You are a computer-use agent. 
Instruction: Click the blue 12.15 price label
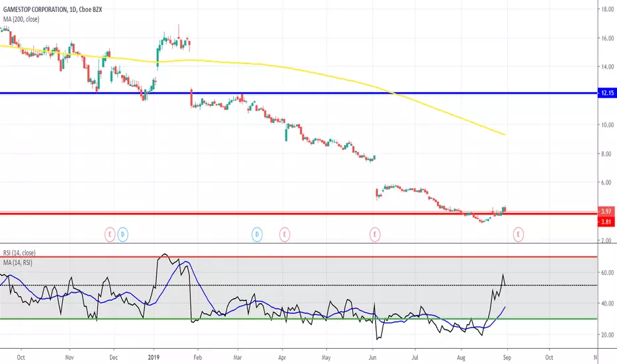tap(606, 93)
